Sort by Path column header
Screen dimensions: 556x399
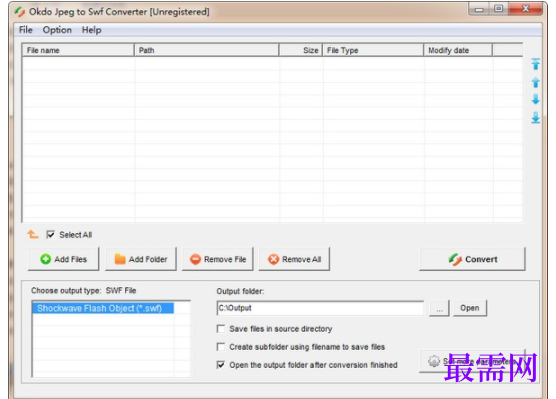[x=206, y=50]
